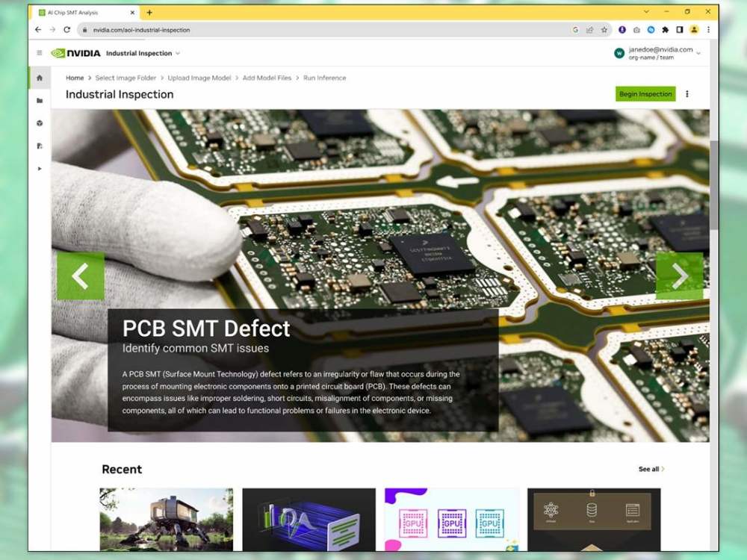Open the blue 3D visualization thumbnail
The width and height of the screenshot is (747, 560).
(x=309, y=520)
